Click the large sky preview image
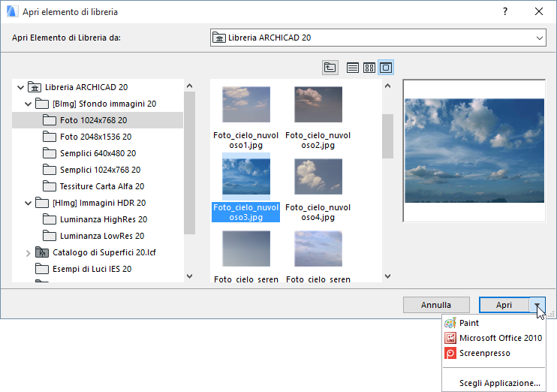557x392 pixels. (x=474, y=151)
